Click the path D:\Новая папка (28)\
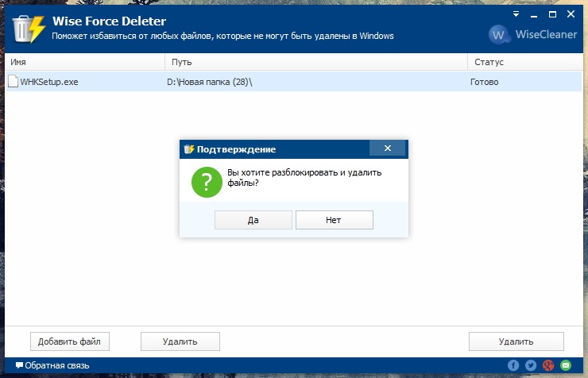Image resolution: width=588 pixels, height=378 pixels. point(210,82)
